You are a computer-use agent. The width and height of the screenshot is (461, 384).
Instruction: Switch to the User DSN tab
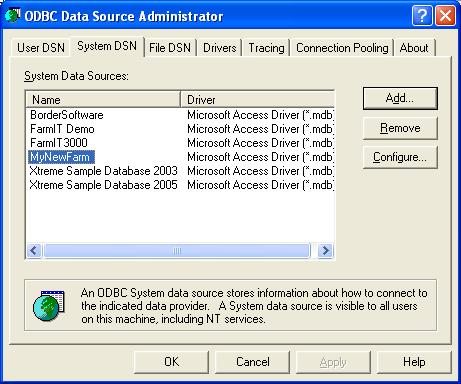(41, 48)
